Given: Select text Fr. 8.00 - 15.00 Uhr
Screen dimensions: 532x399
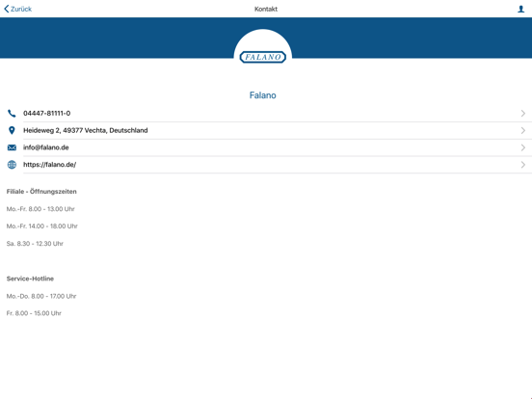Looking at the screenshot, I should pos(34,313).
